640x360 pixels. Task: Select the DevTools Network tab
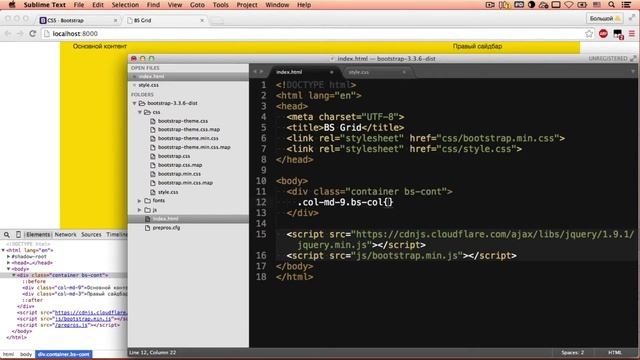coord(65,235)
